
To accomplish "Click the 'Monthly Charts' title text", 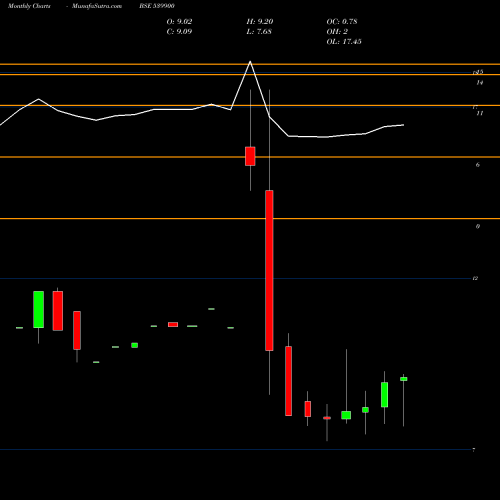I will point(29,6).
